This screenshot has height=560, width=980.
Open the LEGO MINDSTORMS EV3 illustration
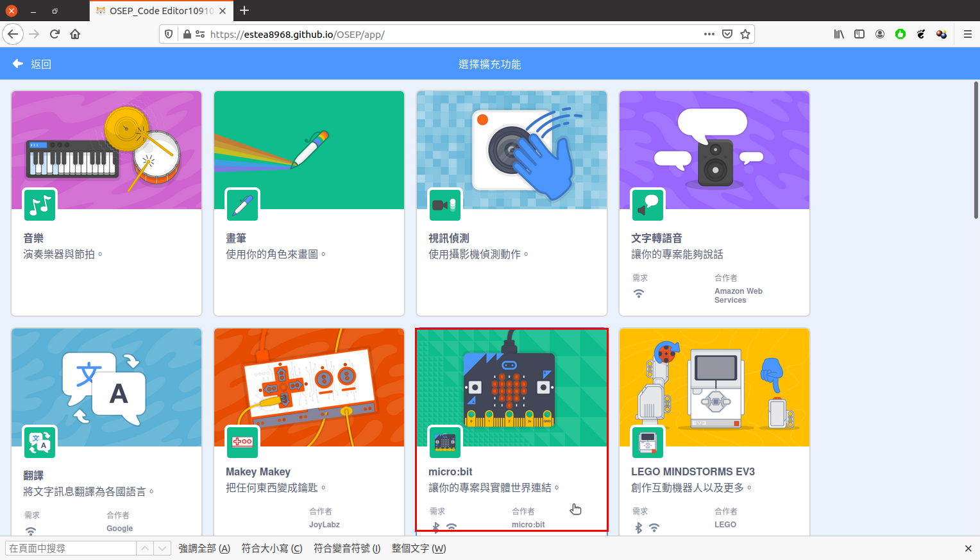[x=714, y=387]
